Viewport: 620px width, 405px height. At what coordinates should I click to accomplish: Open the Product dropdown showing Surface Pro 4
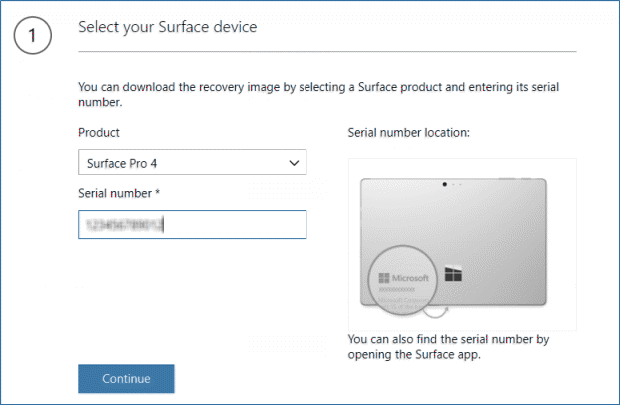(192, 162)
